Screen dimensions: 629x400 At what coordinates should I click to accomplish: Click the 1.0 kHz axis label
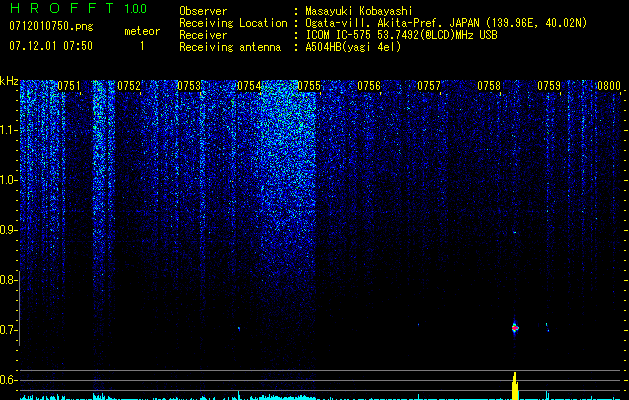coord(8,180)
